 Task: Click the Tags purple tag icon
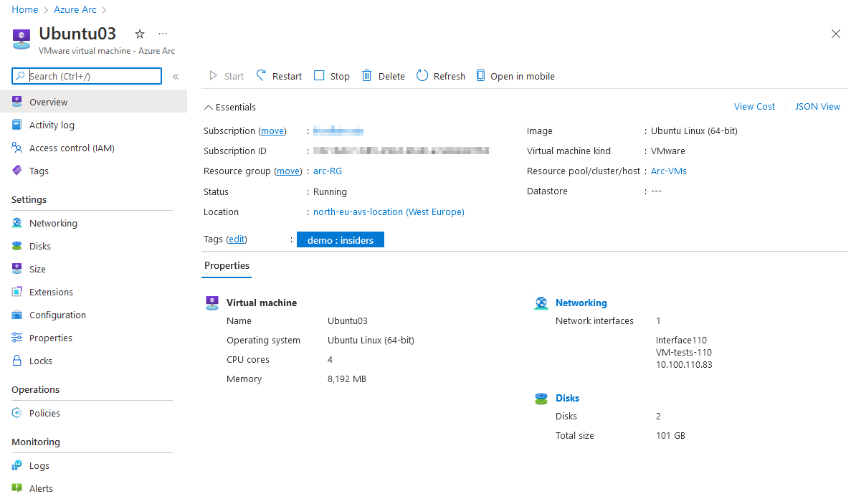[x=17, y=171]
